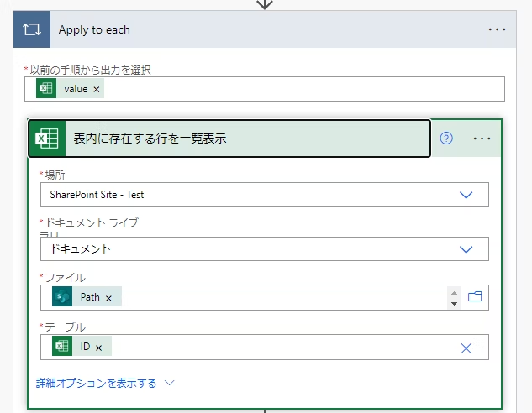This screenshot has height=413, width=532.
Task: Expand the ドキュメント ライブラリ dropdown chevron
Action: click(466, 249)
